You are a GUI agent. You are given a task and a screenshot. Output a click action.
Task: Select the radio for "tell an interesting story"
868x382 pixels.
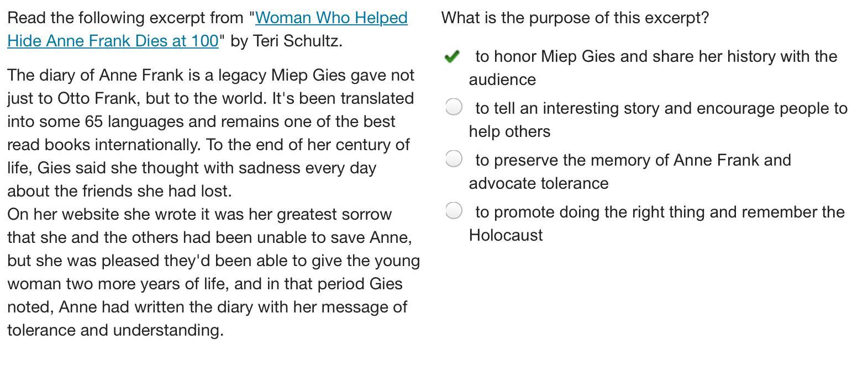point(454,107)
